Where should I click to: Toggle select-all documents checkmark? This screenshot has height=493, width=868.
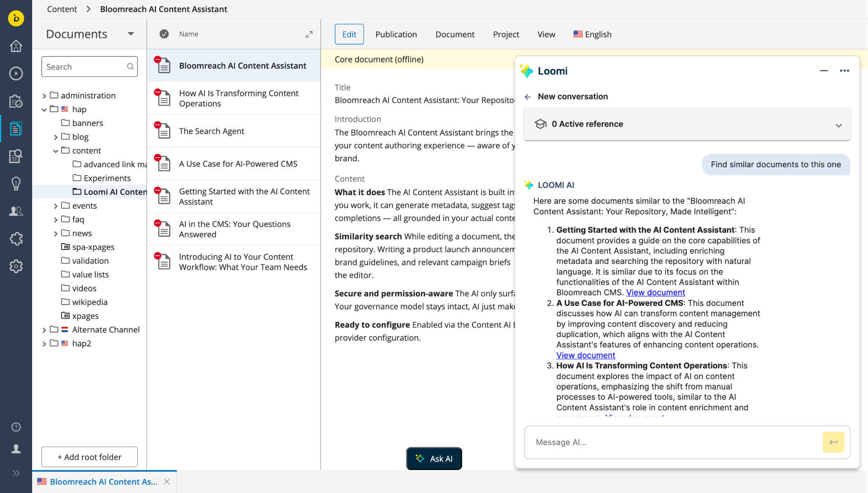click(x=164, y=34)
